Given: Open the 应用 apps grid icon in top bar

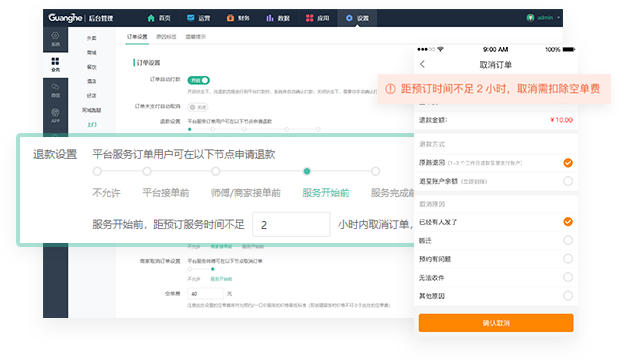Looking at the screenshot, I should pos(310,18).
